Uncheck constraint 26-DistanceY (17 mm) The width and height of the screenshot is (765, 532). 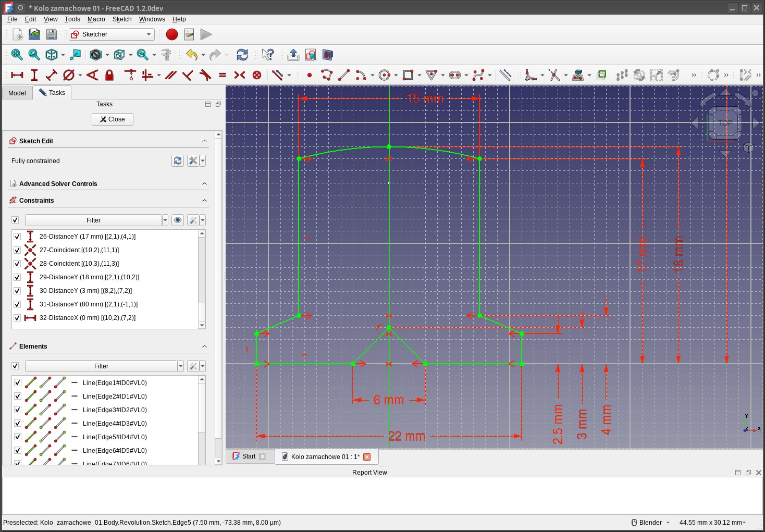[x=17, y=237]
